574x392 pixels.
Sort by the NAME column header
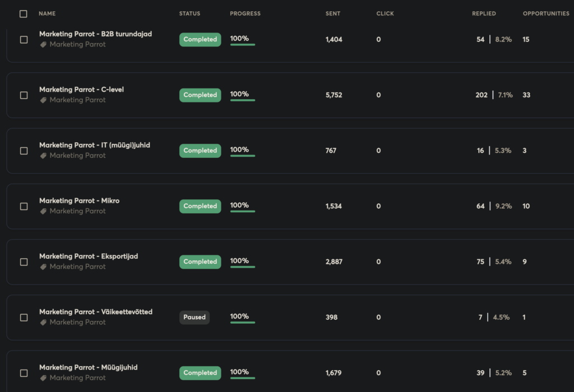pyautogui.click(x=47, y=13)
